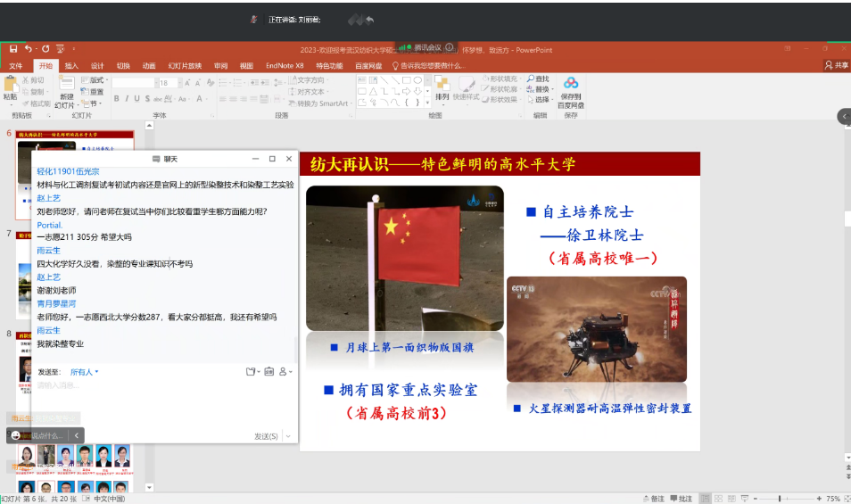Open the Insert (插入) ribbon tab
This screenshot has height=504, width=851.
point(71,65)
